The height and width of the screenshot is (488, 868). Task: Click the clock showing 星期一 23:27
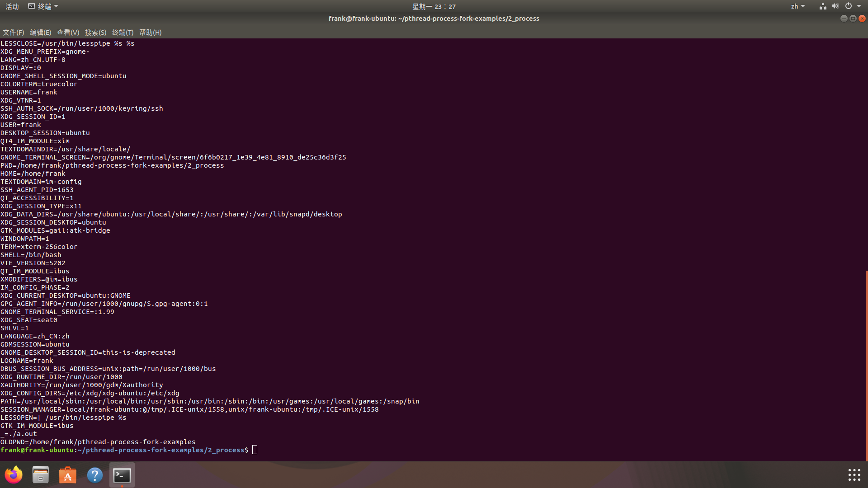coord(434,6)
